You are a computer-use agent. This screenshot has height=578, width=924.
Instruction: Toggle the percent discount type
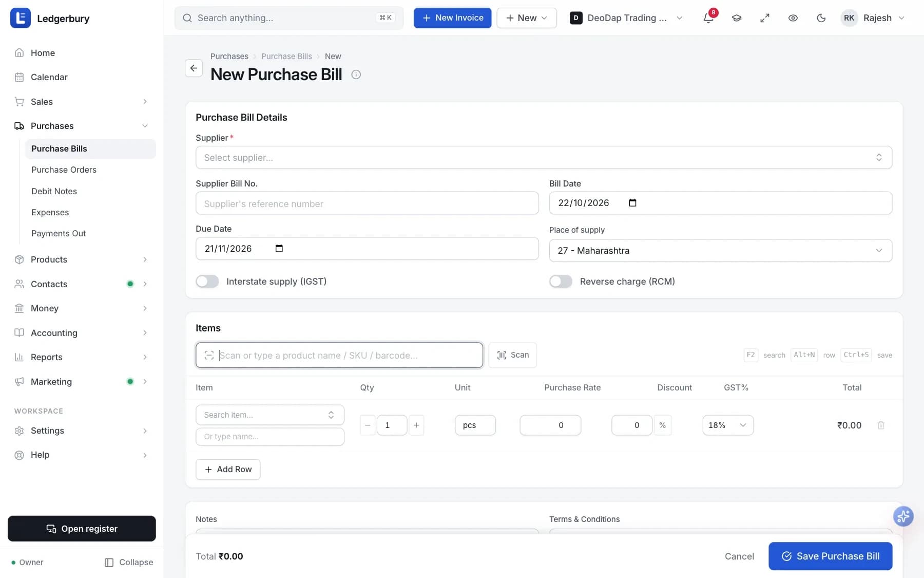663,425
